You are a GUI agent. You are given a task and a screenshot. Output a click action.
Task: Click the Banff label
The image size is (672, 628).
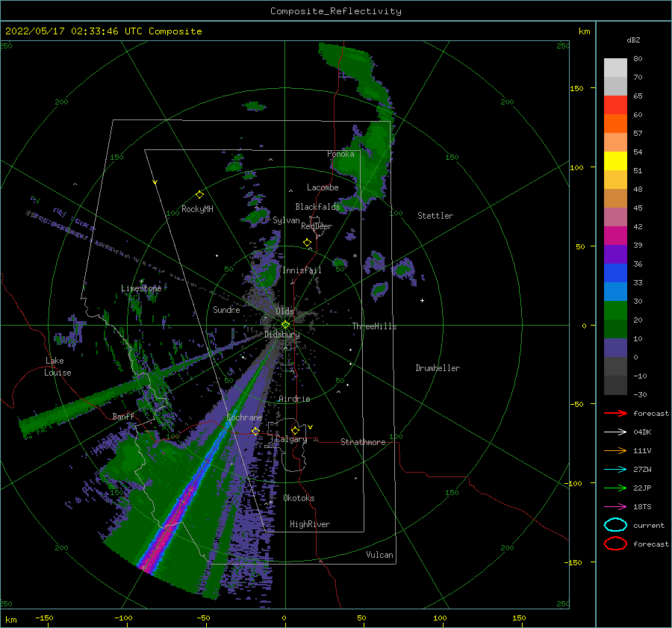click(123, 416)
